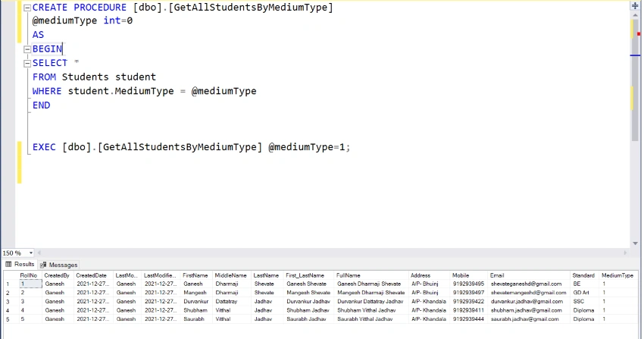
Task: Click the vertical scrollbar up arrow
Action: [636, 15]
